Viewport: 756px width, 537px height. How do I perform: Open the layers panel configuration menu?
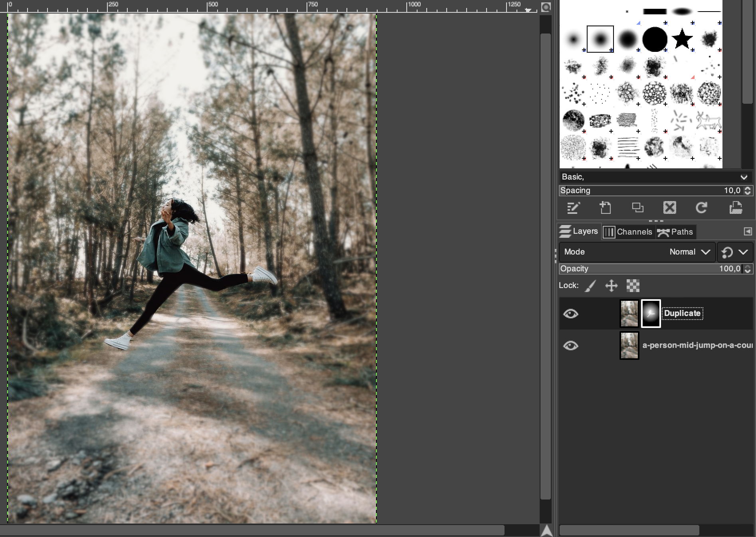[748, 231]
